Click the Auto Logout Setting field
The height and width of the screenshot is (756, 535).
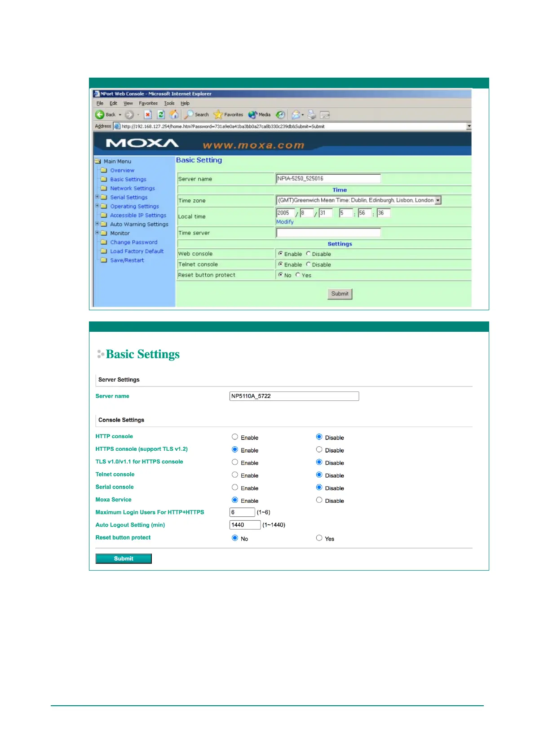pyautogui.click(x=245, y=525)
